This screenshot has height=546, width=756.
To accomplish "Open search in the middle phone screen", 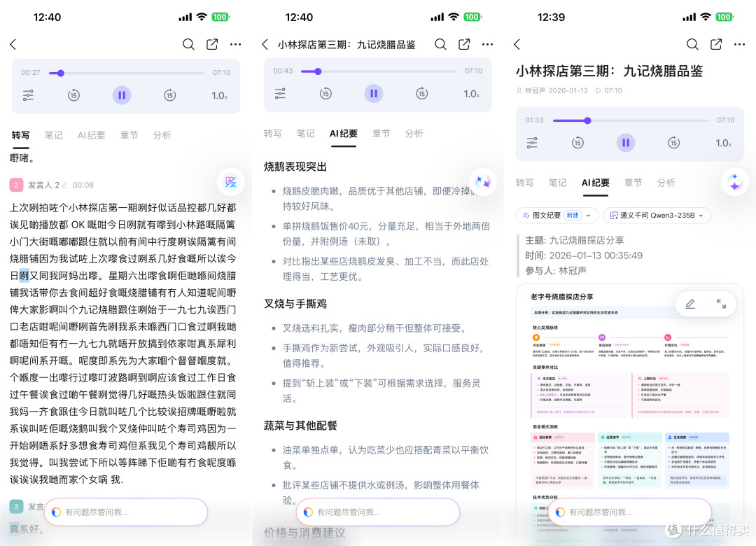I will [x=440, y=44].
